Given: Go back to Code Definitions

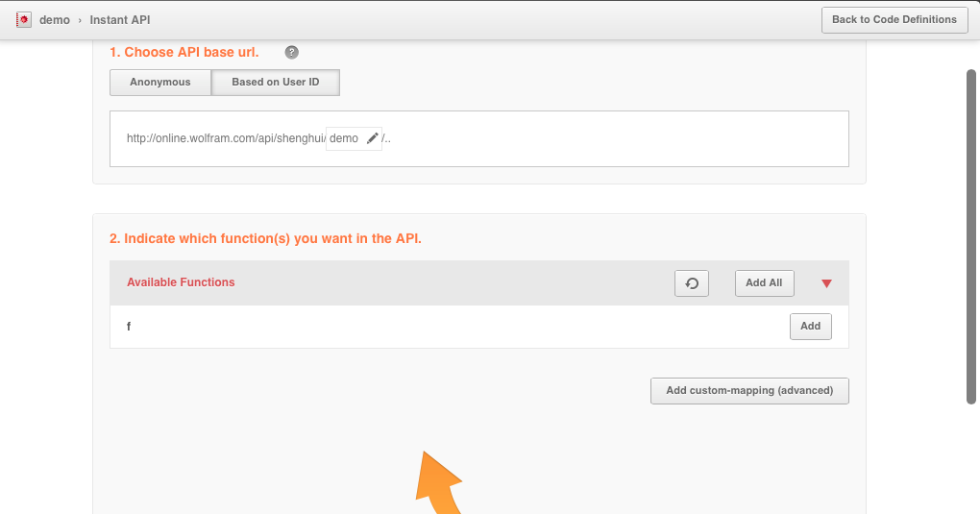Looking at the screenshot, I should point(894,20).
